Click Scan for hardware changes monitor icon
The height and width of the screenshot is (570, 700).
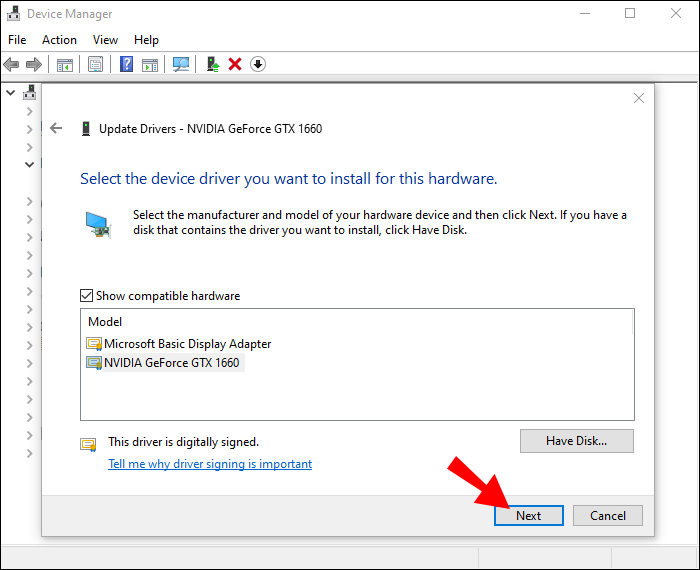coord(181,64)
